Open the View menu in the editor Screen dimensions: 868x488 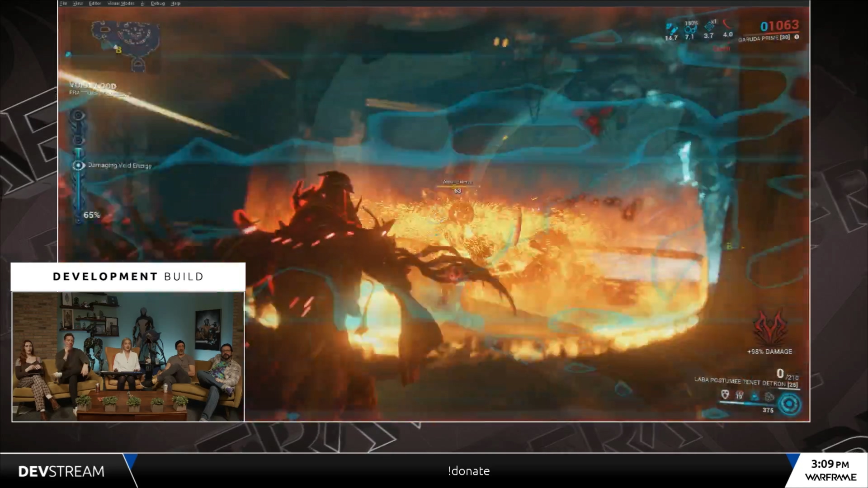click(78, 3)
